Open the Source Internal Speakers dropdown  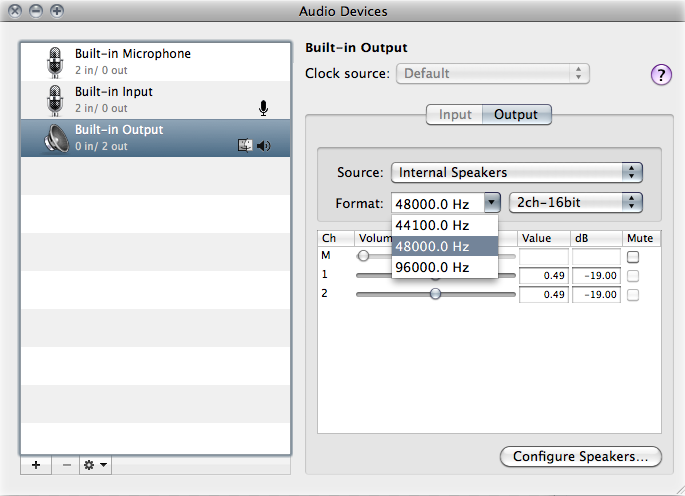[x=517, y=173]
